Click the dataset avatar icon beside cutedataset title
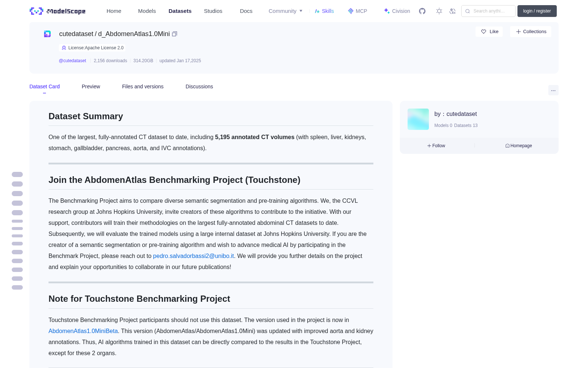The width and height of the screenshot is (588, 368). pyautogui.click(x=47, y=34)
